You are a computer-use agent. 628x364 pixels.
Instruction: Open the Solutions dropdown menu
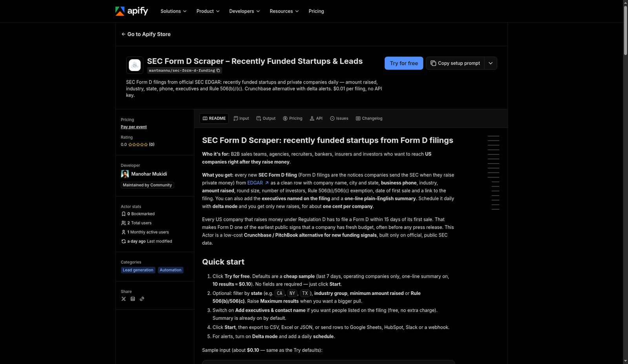pyautogui.click(x=173, y=11)
